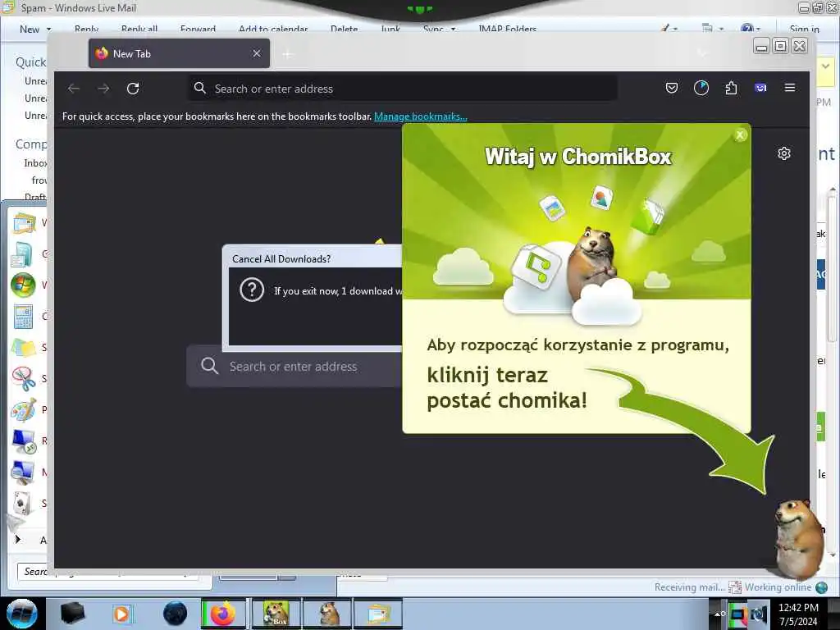
Task: Open Windows Live Mail icon in Start menu
Action: click(x=24, y=223)
